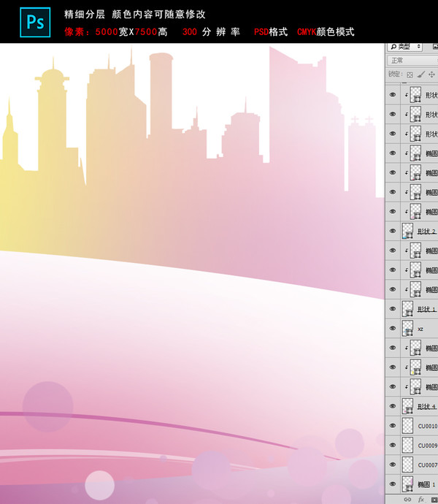Image resolution: width=438 pixels, height=504 pixels.
Task: Select the layer named xz
Action: pyautogui.click(x=420, y=329)
